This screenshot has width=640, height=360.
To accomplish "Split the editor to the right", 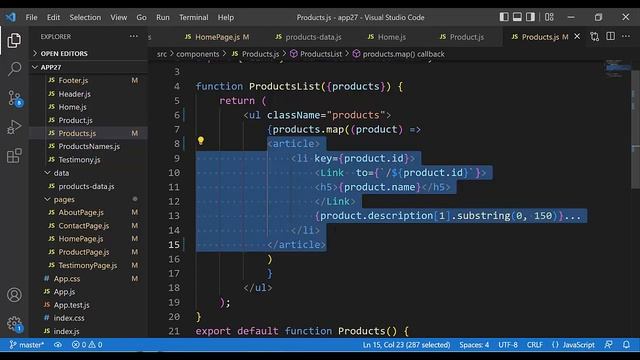I will (x=611, y=36).
